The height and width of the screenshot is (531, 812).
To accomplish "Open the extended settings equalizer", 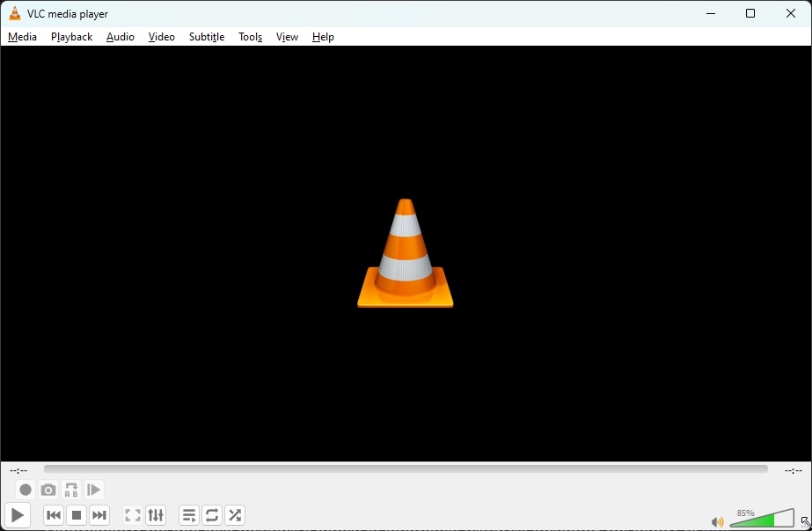I will point(156,515).
